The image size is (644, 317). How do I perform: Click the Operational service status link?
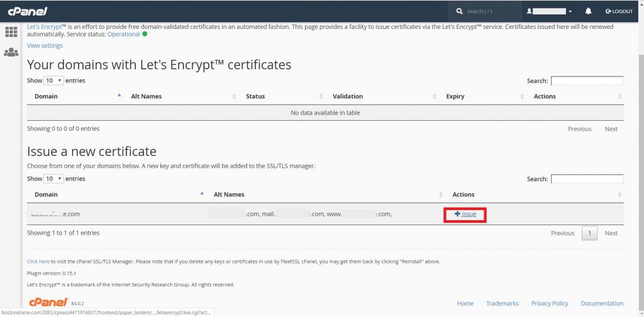point(124,34)
